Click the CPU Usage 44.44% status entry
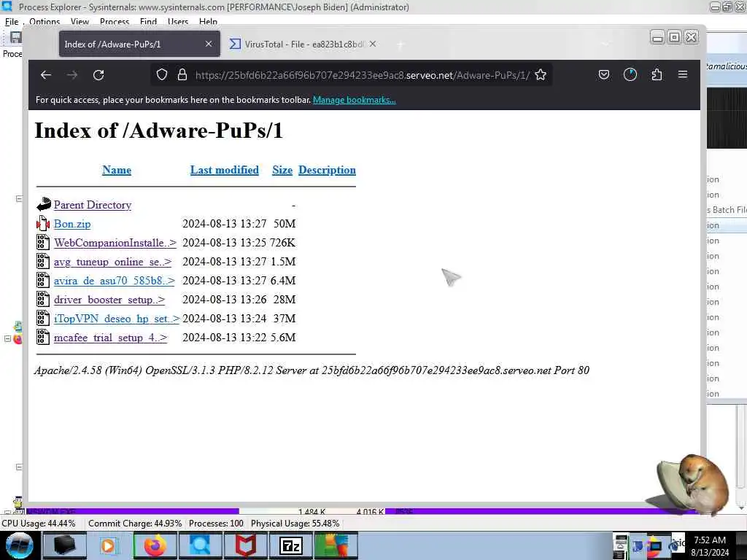 coord(39,524)
